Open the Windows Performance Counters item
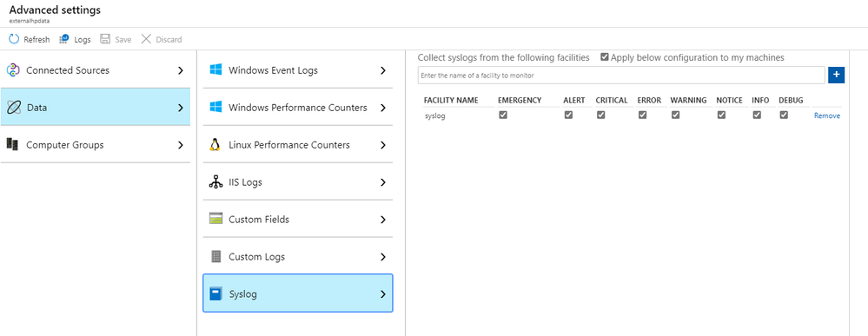The height and width of the screenshot is (336, 868). click(298, 108)
